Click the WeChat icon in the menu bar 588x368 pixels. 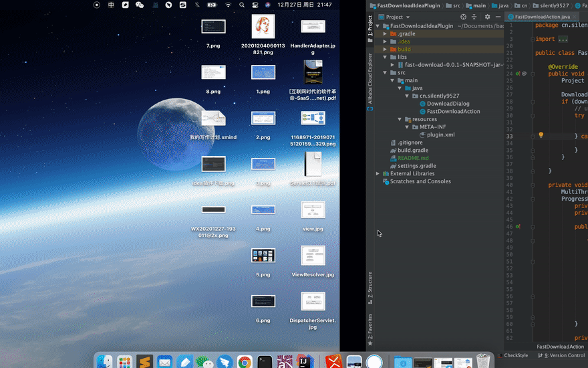(x=140, y=5)
